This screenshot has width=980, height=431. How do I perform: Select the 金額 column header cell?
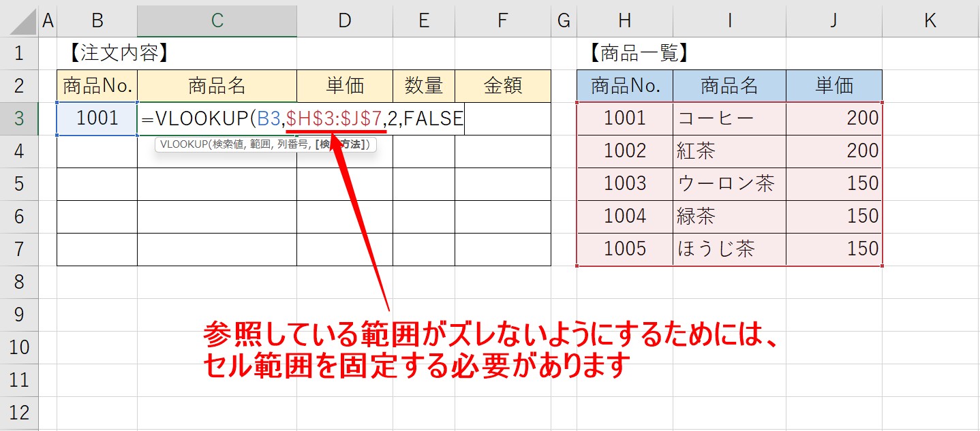[503, 86]
